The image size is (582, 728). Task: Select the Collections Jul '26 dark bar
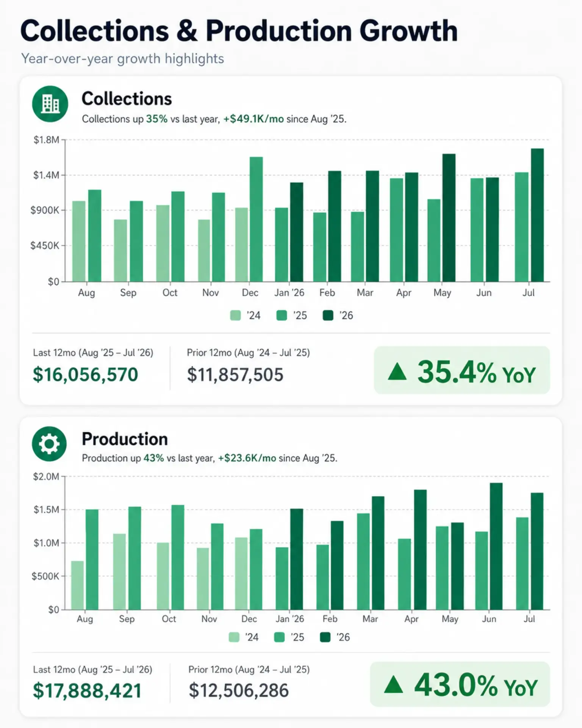[x=537, y=215]
